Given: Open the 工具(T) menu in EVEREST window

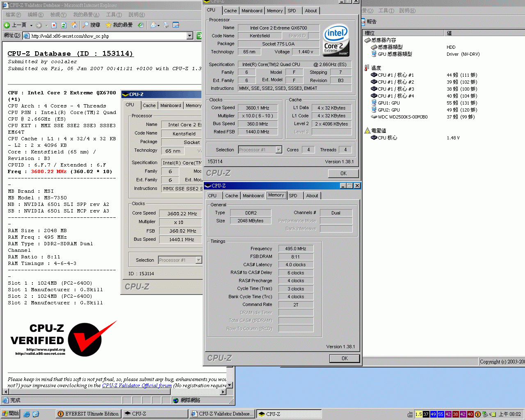Looking at the screenshot, I should click(x=386, y=11).
